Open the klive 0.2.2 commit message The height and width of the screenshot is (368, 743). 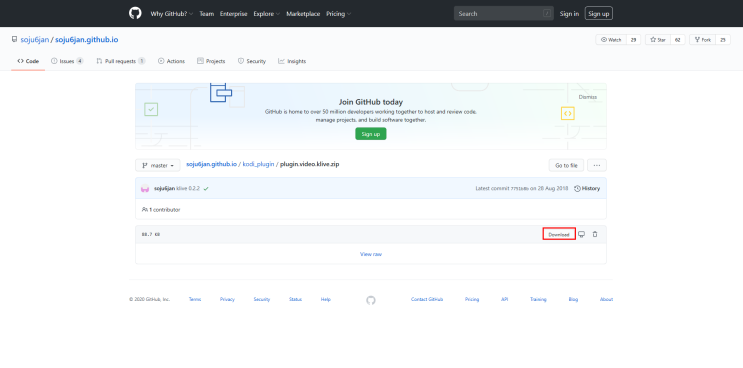188,188
